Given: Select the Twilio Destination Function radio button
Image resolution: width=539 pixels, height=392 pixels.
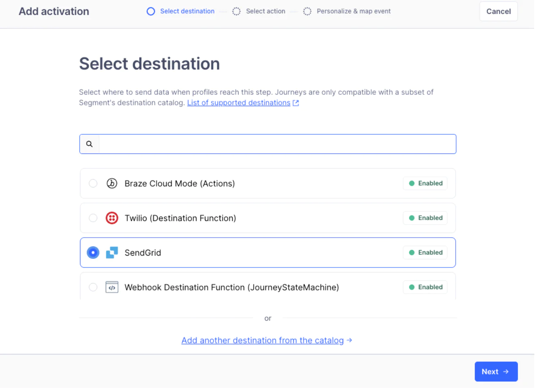Looking at the screenshot, I should (x=93, y=218).
